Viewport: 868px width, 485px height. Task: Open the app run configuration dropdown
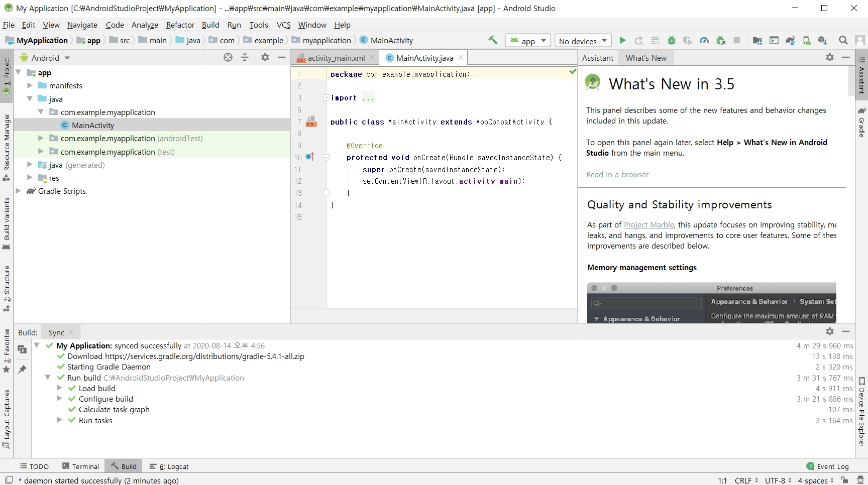point(528,41)
